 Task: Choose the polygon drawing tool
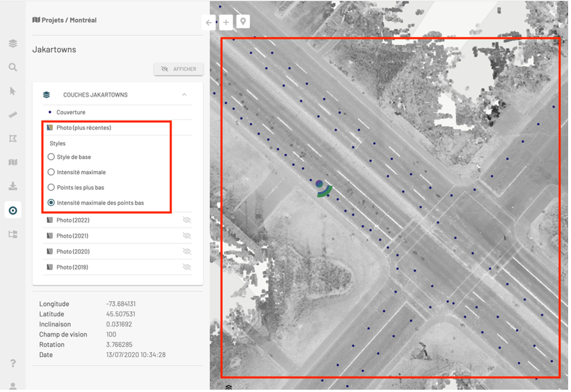(x=13, y=138)
